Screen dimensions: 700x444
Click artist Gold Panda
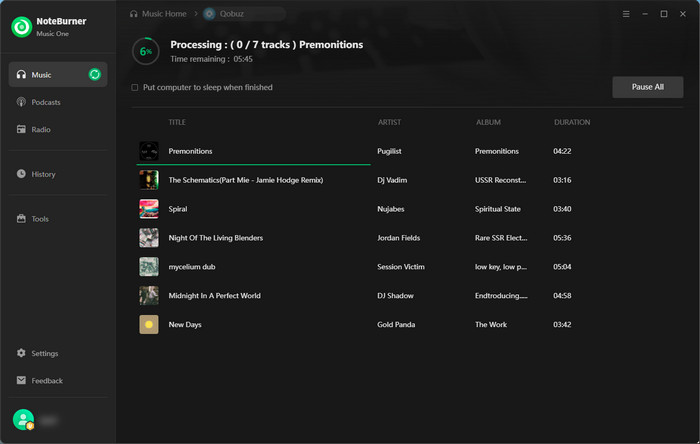pos(396,324)
